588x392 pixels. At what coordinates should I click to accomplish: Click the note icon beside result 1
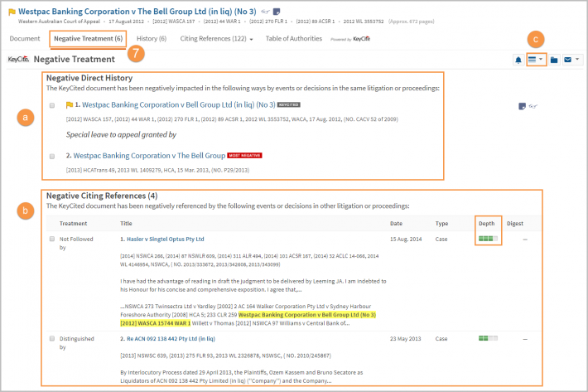click(522, 107)
